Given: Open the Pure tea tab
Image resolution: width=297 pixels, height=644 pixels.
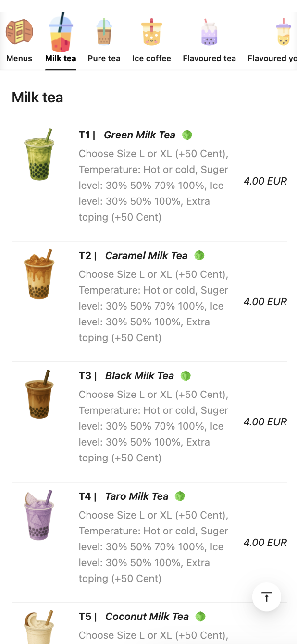Looking at the screenshot, I should 104,58.
